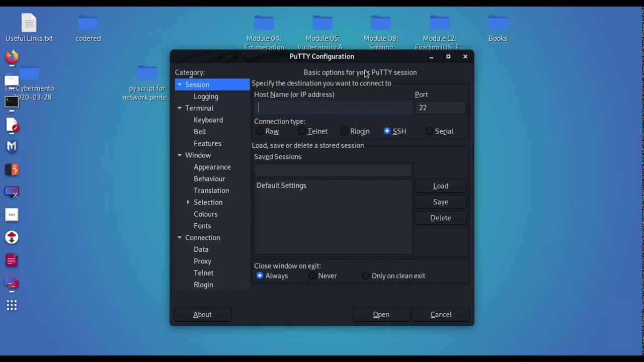
Task: Click the Open button
Action: point(381,315)
